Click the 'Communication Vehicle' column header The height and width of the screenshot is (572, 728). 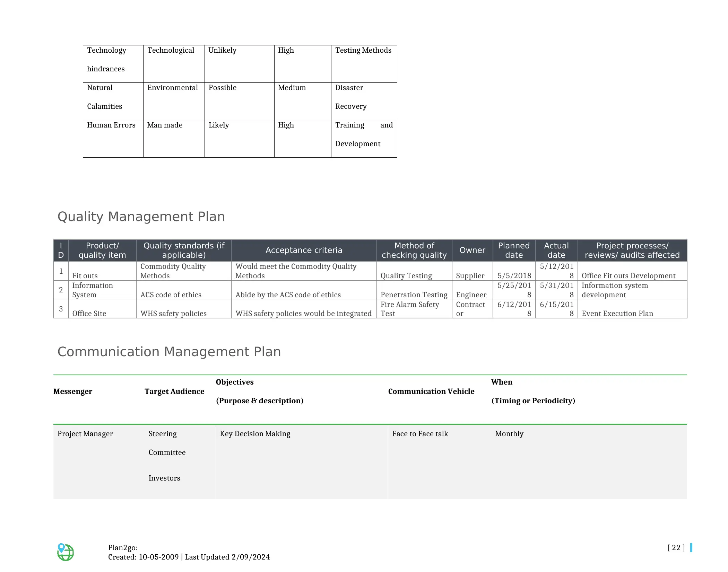click(x=431, y=391)
